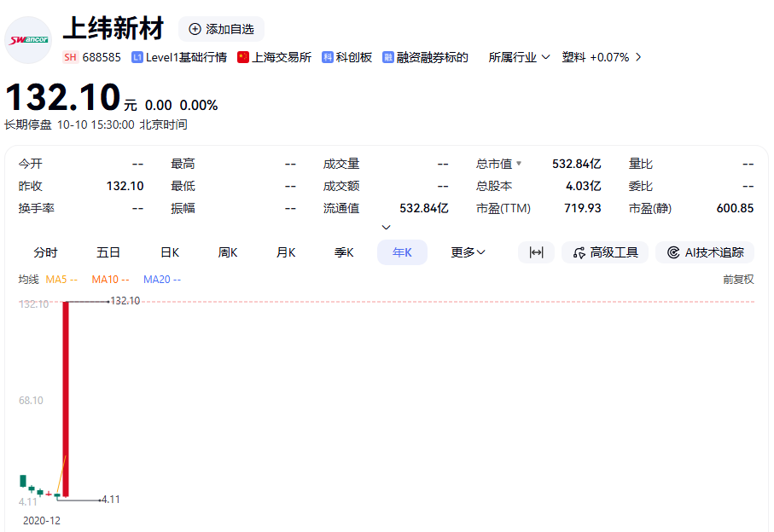Screen dimensions: 774x532
Task: Click the large red yearly candlestick
Action: [66, 399]
